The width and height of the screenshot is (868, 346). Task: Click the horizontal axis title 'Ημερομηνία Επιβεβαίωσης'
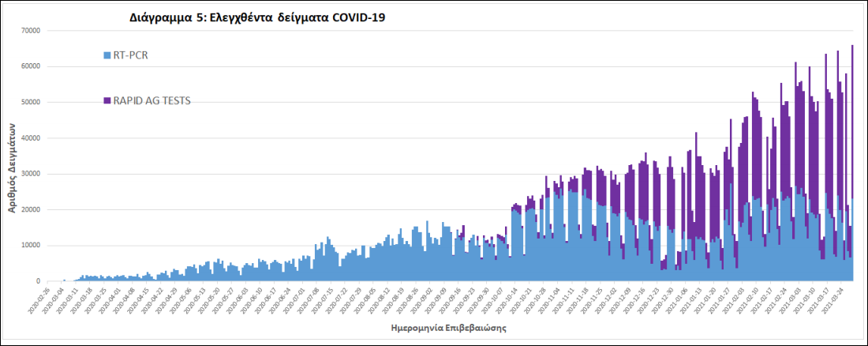(x=447, y=327)
